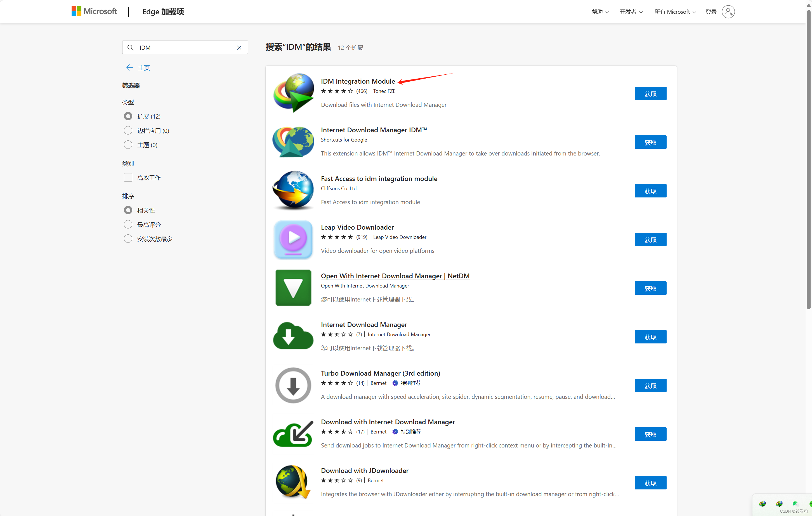
Task: Open Fast Access to idm integration icon
Action: [x=293, y=190]
